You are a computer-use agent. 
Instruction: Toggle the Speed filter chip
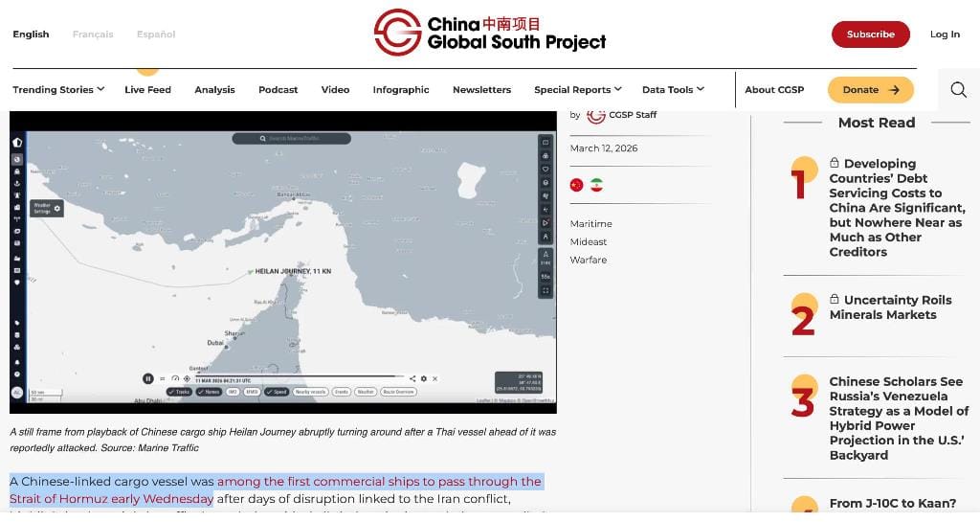277,392
